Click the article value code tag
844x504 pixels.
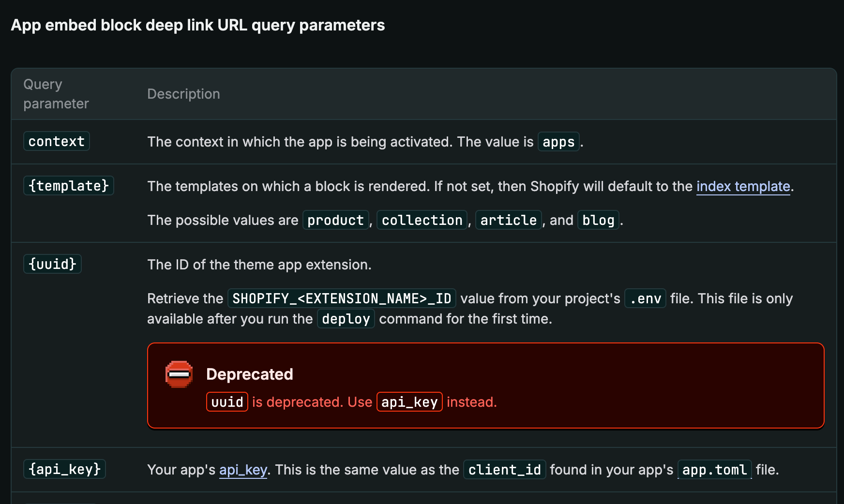pos(509,220)
